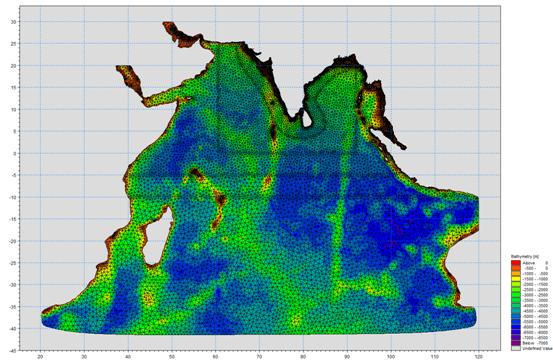Click the x-axis tick label 70
The width and height of the screenshot is (553, 361).
pos(259,357)
